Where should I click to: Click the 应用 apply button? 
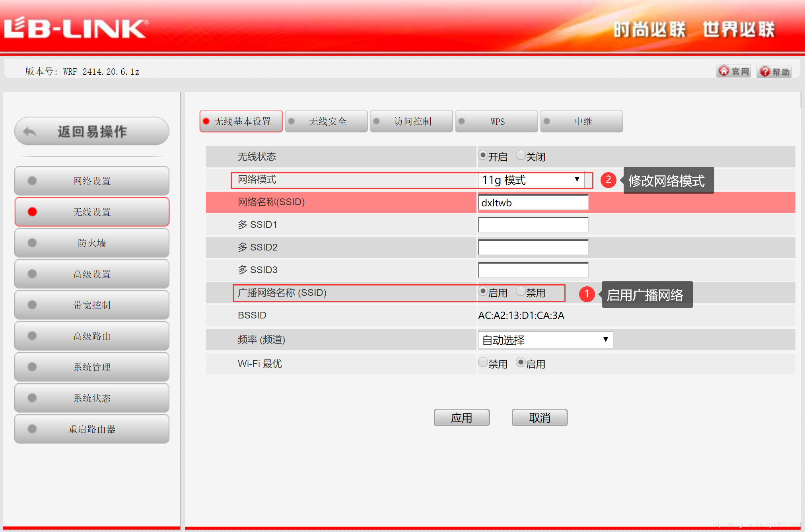coord(461,417)
